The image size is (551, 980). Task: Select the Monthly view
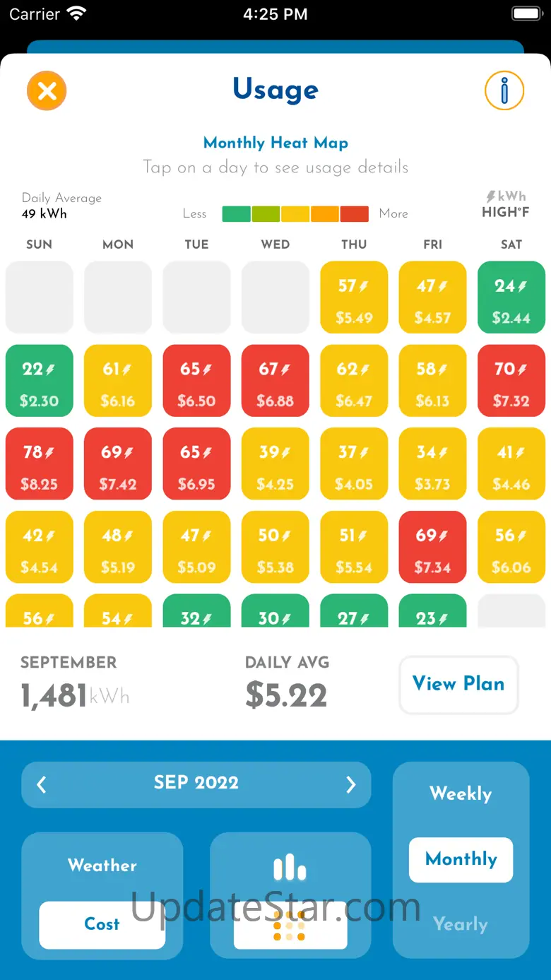[461, 859]
